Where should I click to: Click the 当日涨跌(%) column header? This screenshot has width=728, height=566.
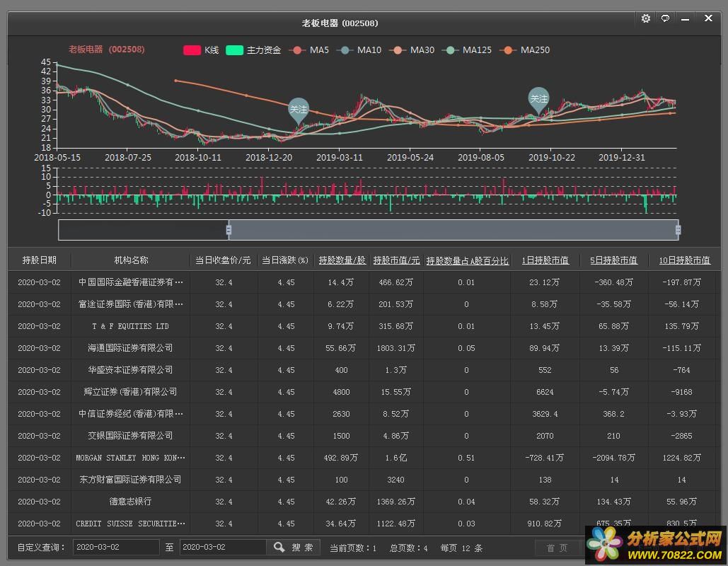[x=285, y=260]
